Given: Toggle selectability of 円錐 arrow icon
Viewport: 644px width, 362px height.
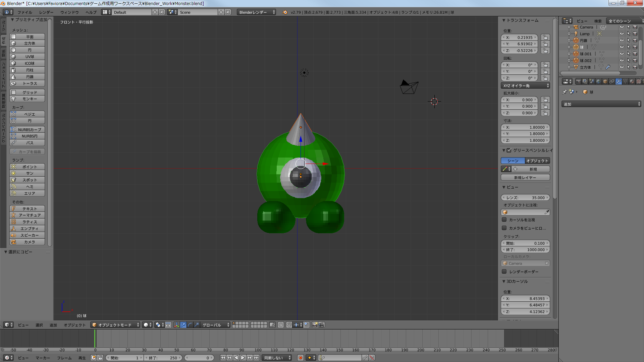Looking at the screenshot, I should click(628, 41).
